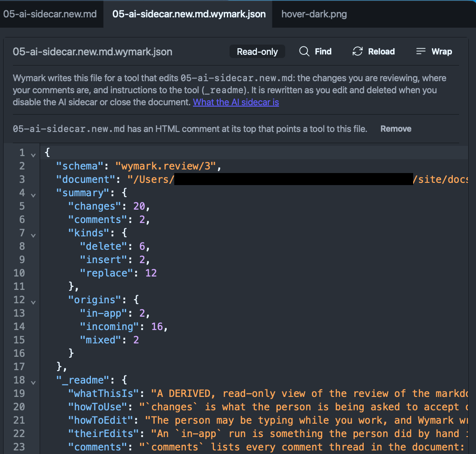Click the Read-only badge

pyautogui.click(x=257, y=51)
